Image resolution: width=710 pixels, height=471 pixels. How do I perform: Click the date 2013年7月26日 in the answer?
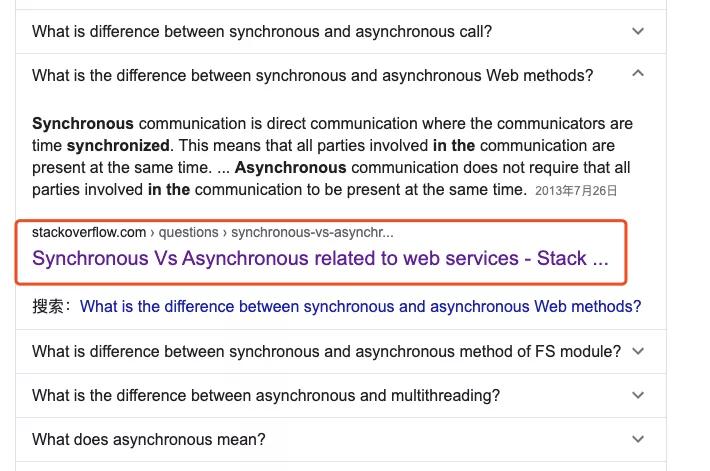[x=576, y=190]
